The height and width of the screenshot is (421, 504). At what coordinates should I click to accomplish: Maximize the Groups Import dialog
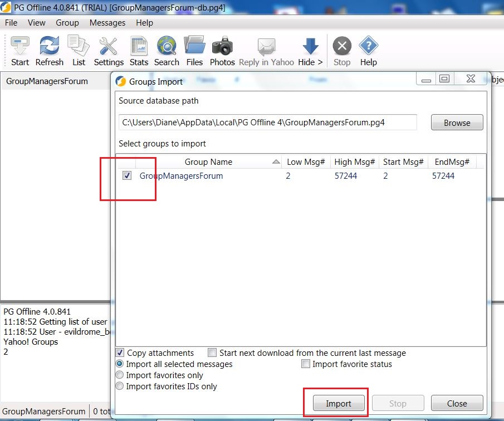coord(444,79)
